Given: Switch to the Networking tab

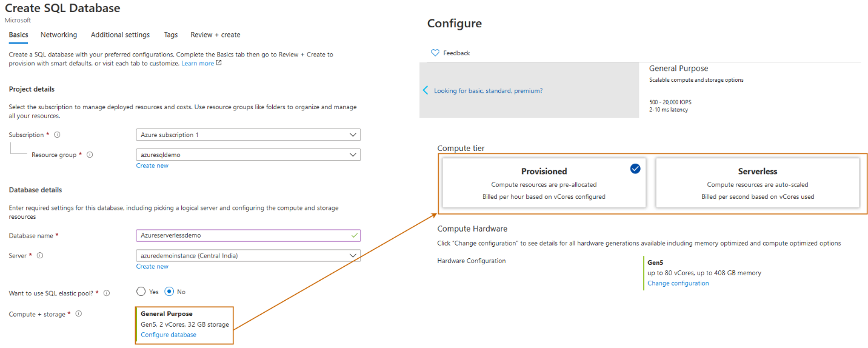Looking at the screenshot, I should click(59, 35).
